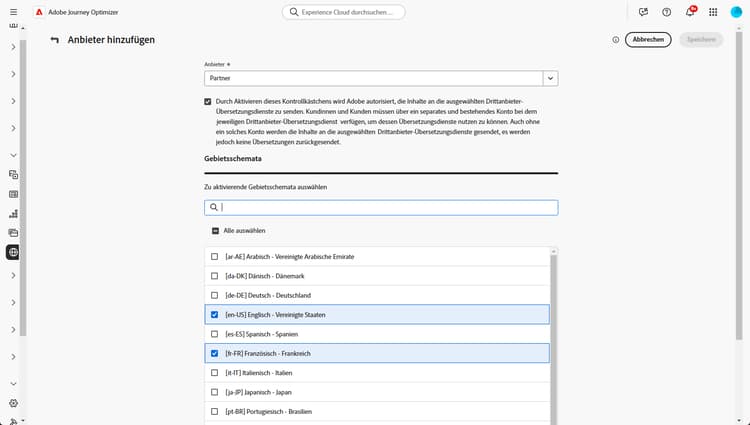Check the [de-DE] Deutsch - Deutschland checkbox

(214, 295)
